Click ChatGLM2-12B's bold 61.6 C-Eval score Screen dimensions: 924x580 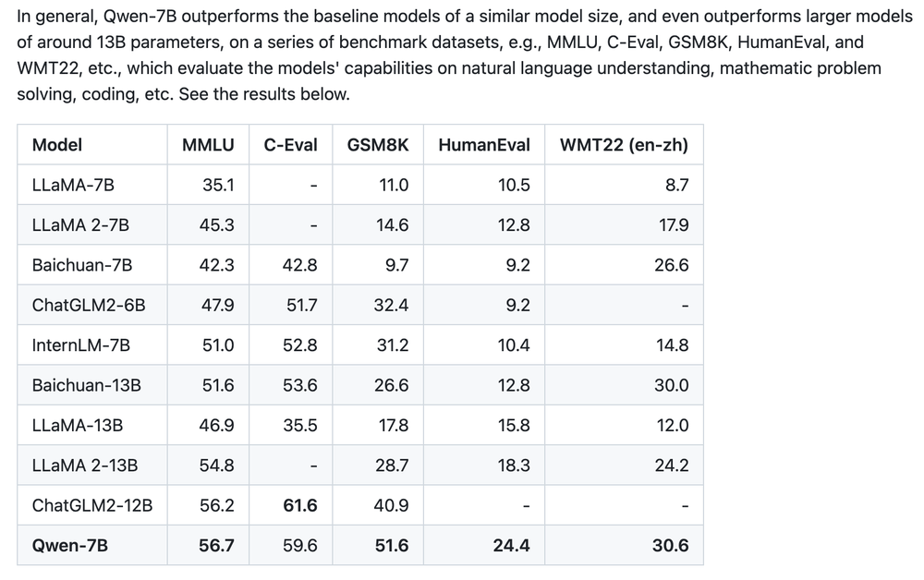point(300,505)
